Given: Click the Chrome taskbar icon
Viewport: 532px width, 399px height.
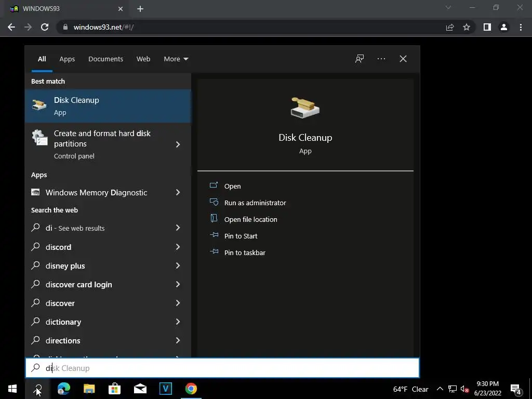Looking at the screenshot, I should pyautogui.click(x=191, y=389).
